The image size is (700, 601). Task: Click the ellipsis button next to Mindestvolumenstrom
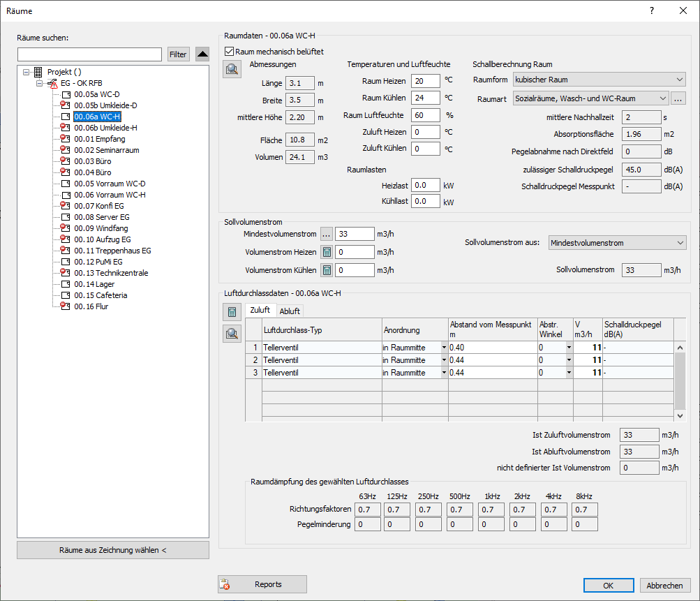(327, 234)
